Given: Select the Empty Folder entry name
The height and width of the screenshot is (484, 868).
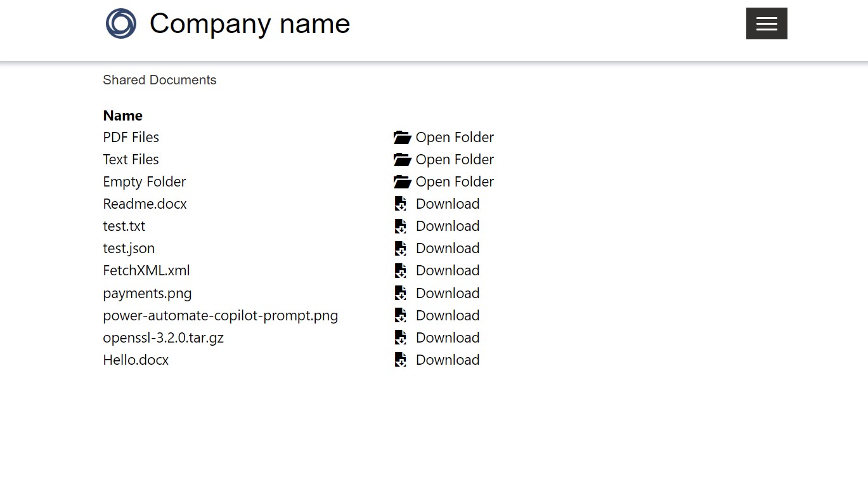Looking at the screenshot, I should tap(144, 181).
